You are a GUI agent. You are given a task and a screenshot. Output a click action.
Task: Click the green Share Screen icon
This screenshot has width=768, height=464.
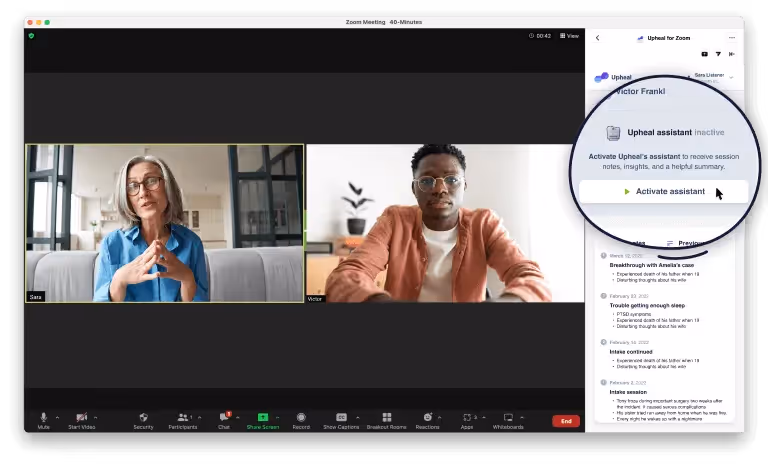[263, 417]
